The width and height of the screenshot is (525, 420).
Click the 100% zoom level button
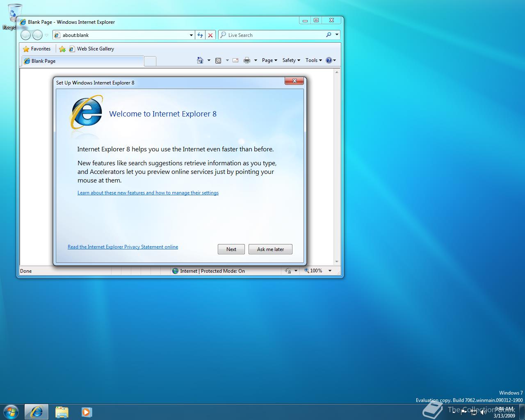313,271
